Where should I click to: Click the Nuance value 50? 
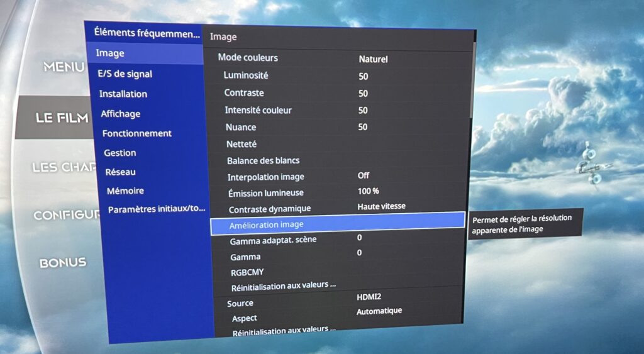pyautogui.click(x=362, y=127)
